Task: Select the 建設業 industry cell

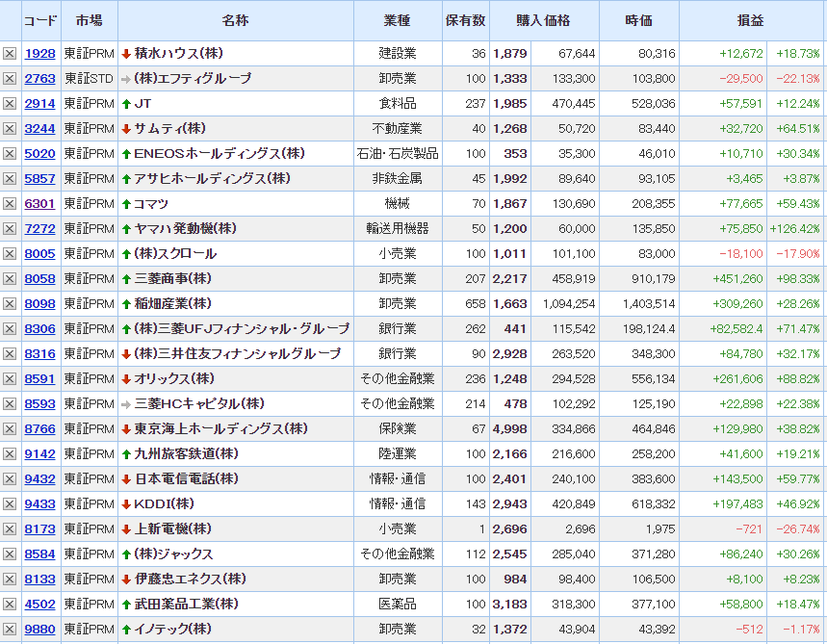Action: 398,53
